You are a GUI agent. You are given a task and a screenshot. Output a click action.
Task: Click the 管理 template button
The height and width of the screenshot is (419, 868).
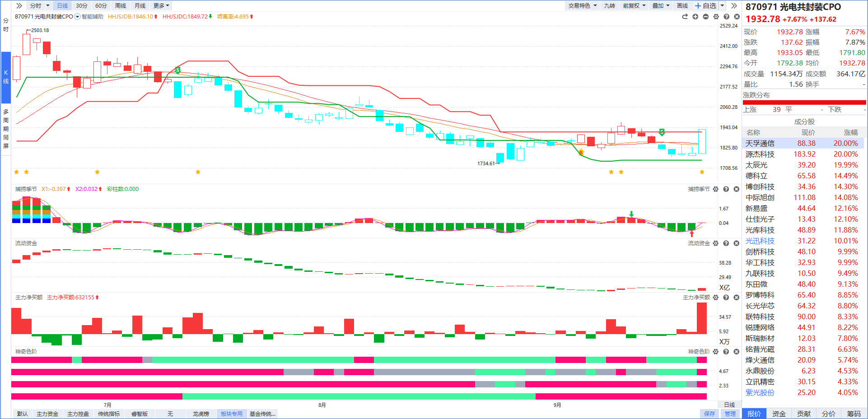point(730,414)
